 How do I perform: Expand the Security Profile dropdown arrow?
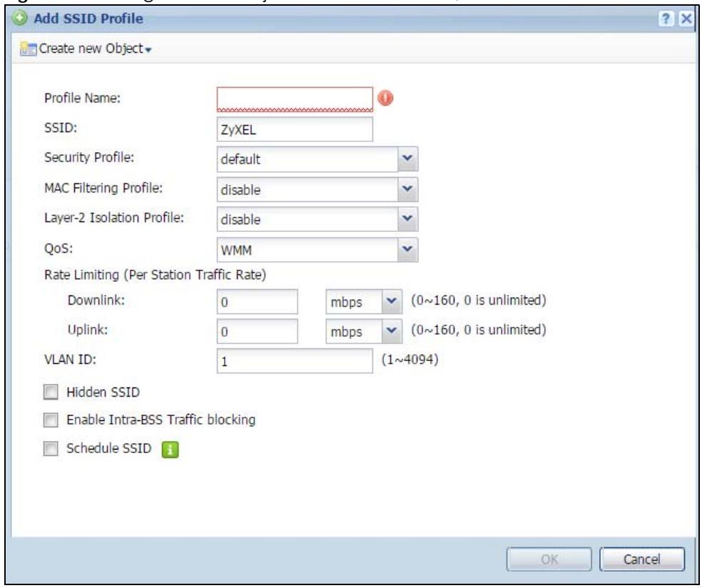(407, 158)
